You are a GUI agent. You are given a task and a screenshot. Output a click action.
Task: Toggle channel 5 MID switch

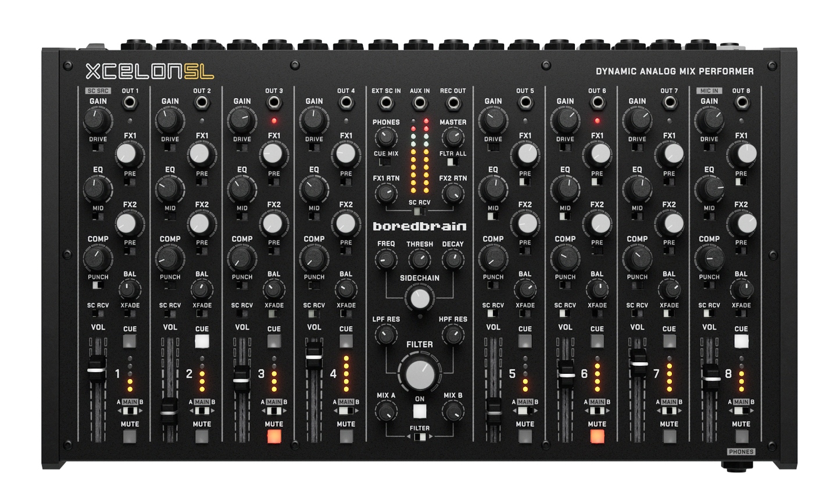point(493,216)
